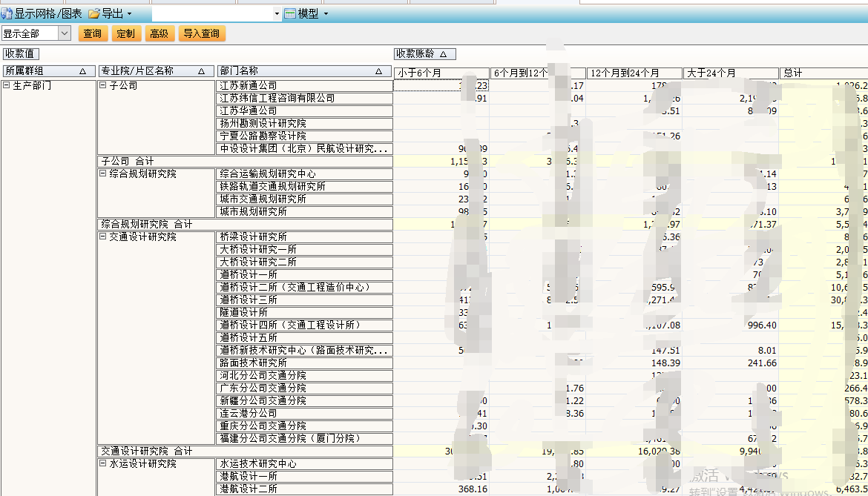868x496 pixels.
Task: Click the 查询 button
Action: pyautogui.click(x=93, y=33)
